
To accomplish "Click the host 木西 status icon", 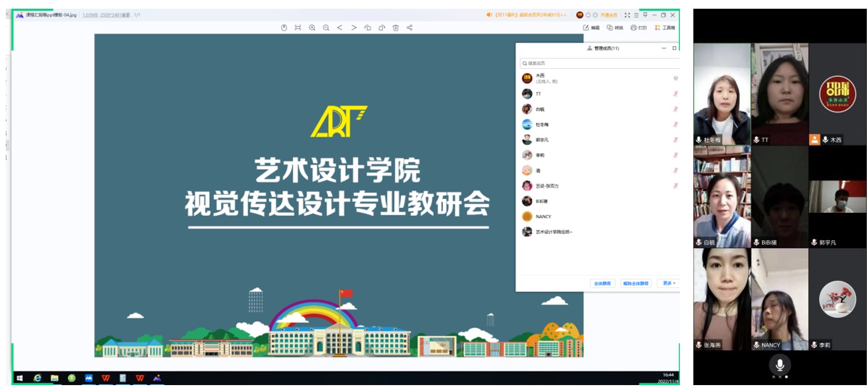I will click(676, 78).
